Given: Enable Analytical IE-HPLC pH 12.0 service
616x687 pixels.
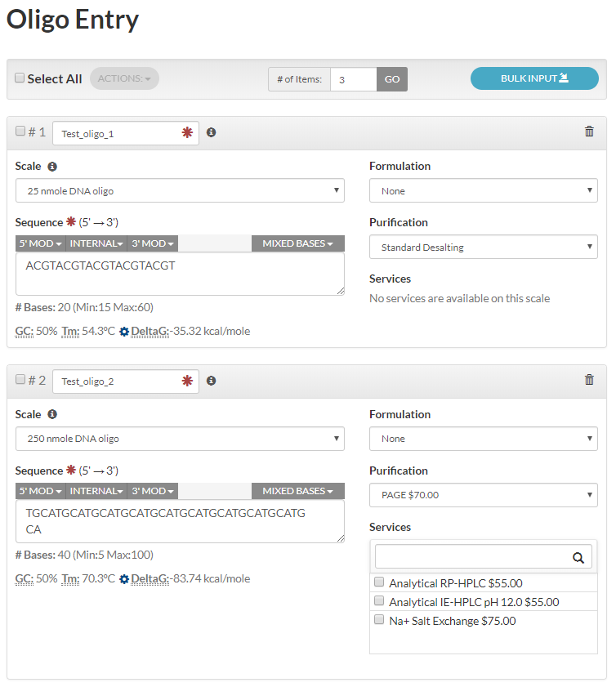Looking at the screenshot, I should click(x=379, y=600).
